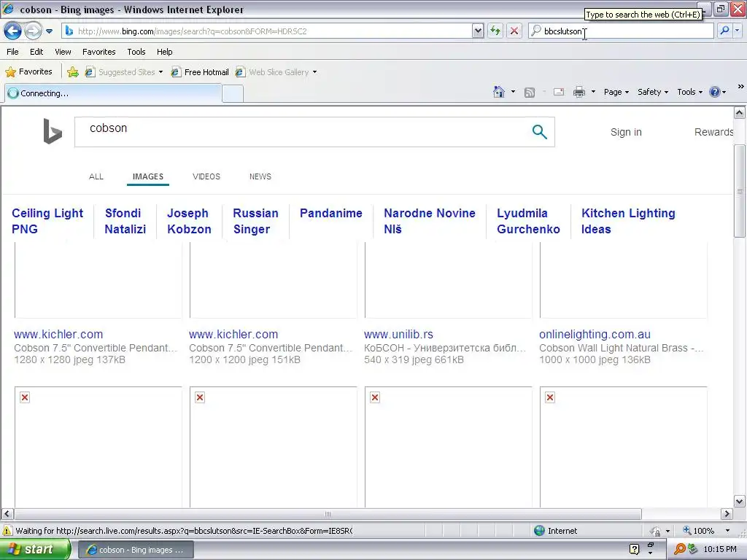
Task: Click the Sign in link
Action: [626, 132]
